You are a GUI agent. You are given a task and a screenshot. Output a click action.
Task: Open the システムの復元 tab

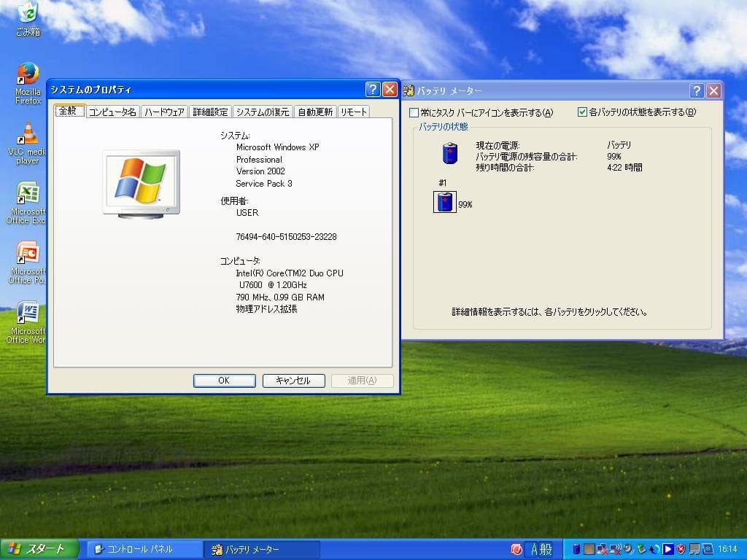click(263, 112)
